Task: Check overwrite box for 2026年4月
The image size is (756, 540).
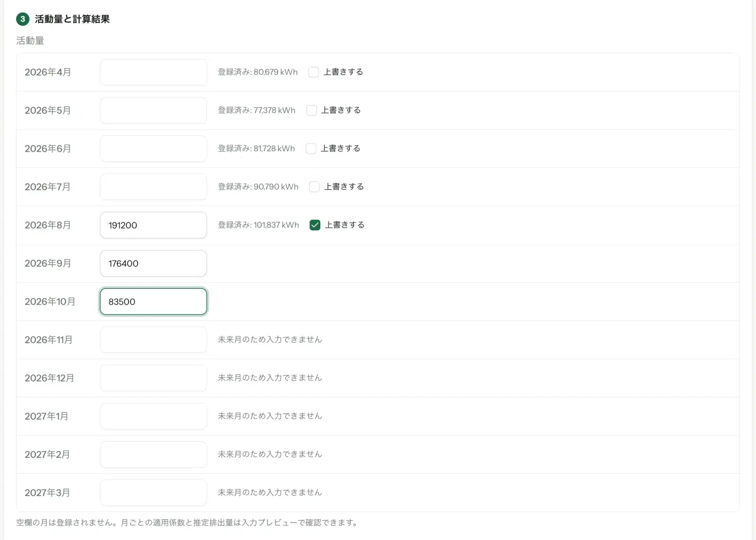Action: point(313,72)
